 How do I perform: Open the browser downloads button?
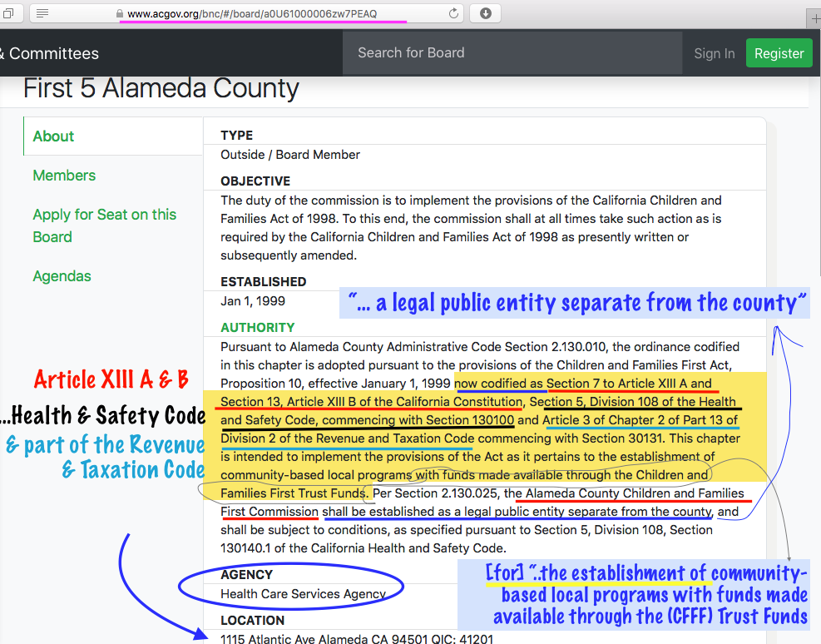click(x=486, y=13)
